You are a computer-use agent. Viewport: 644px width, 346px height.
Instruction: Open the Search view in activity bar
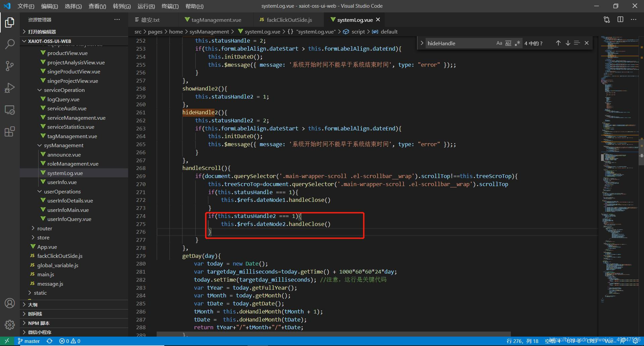(x=10, y=44)
